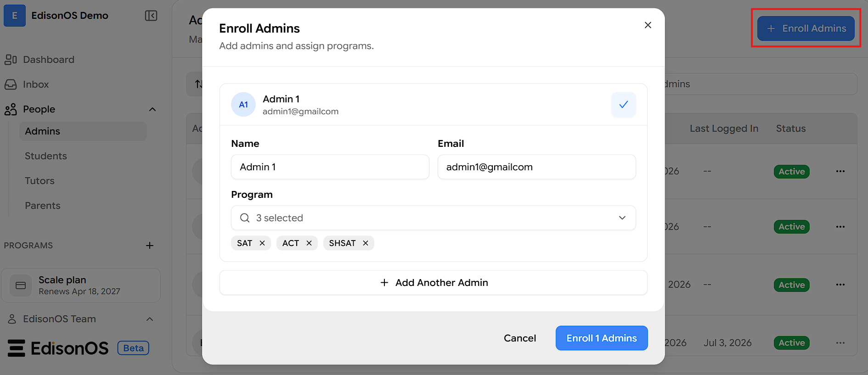The height and width of the screenshot is (375, 868).
Task: Go to Students in the sidebar
Action: 46,156
